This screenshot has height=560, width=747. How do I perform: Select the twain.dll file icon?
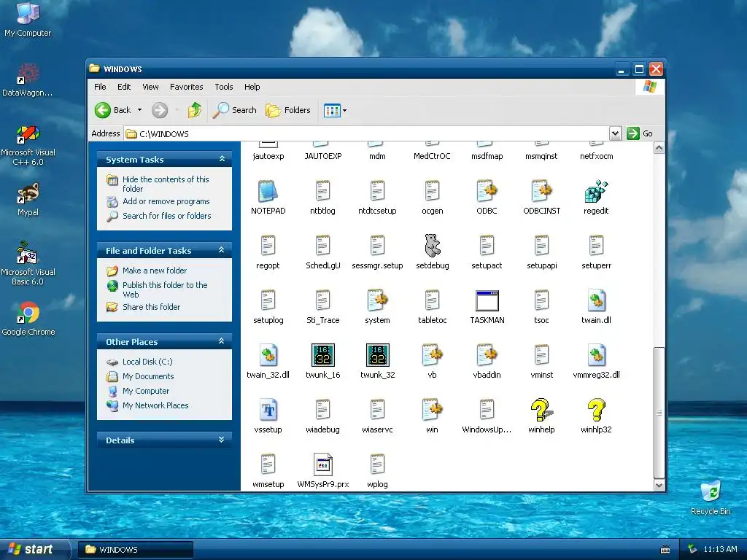tap(596, 301)
